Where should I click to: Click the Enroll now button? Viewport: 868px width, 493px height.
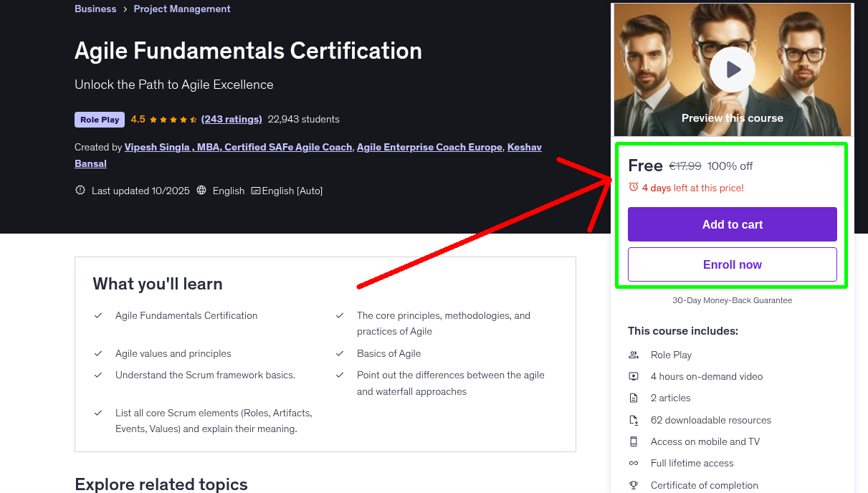click(732, 264)
